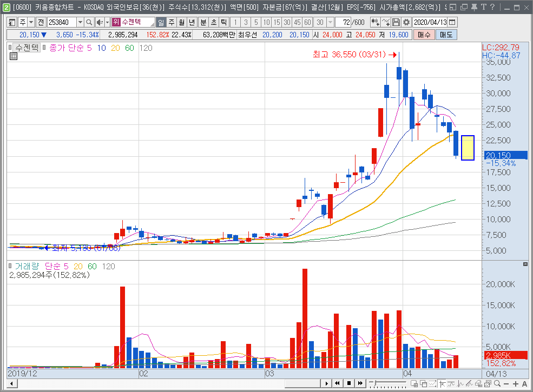
Task: Open the 주 type dropdown arrow
Action: pyautogui.click(x=31, y=22)
